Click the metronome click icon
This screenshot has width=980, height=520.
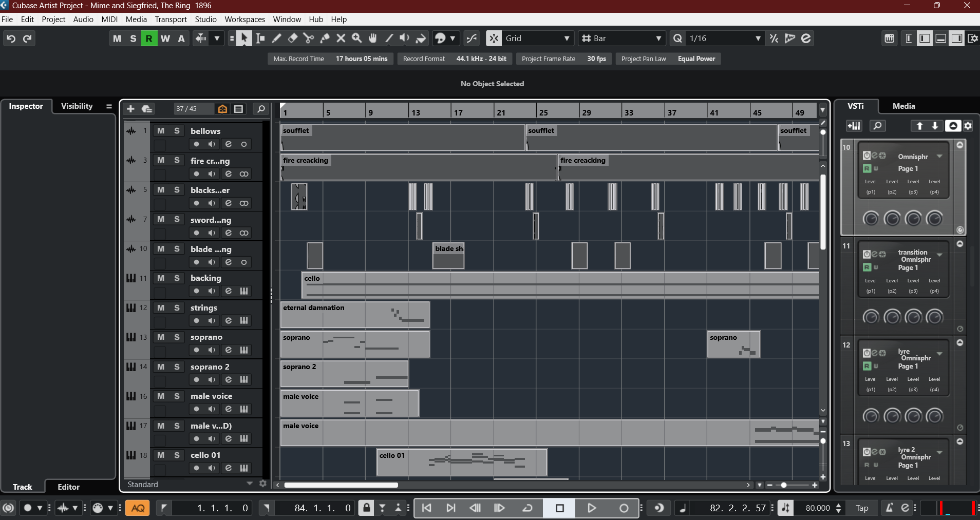[x=889, y=508]
